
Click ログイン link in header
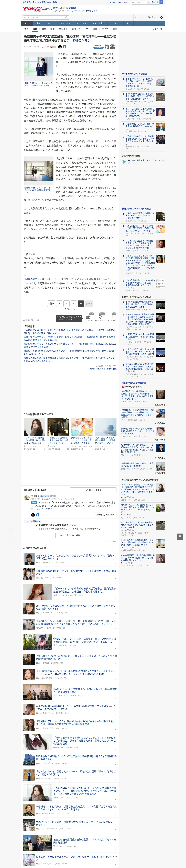57,11
